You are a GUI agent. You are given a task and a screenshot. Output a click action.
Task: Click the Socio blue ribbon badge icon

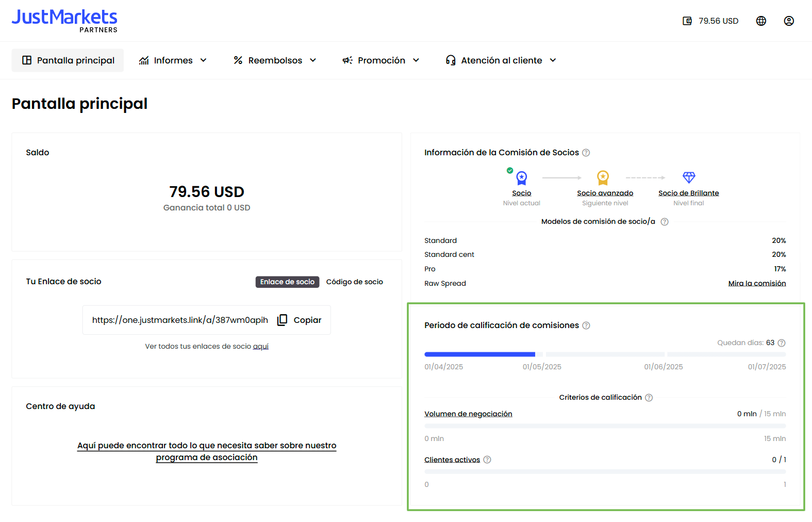(522, 178)
